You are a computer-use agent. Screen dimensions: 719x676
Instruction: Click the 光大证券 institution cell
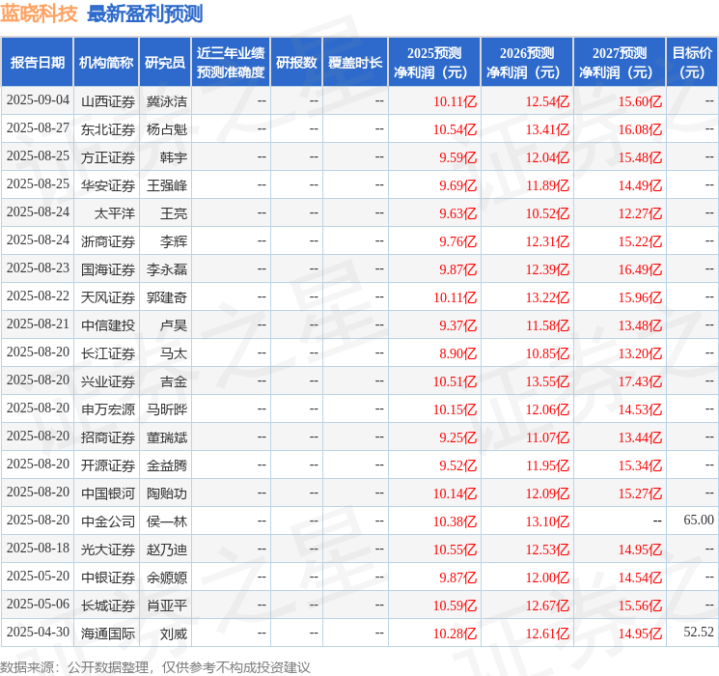click(x=108, y=549)
